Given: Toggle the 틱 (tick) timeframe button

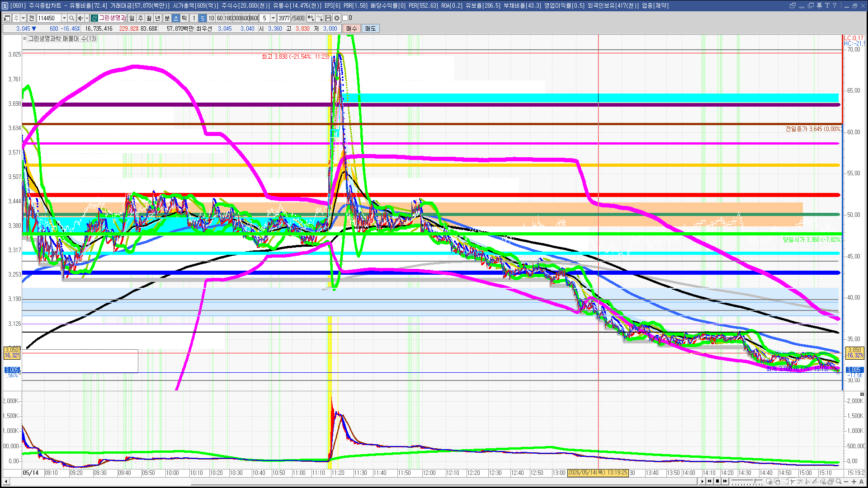Looking at the screenshot, I should [184, 18].
